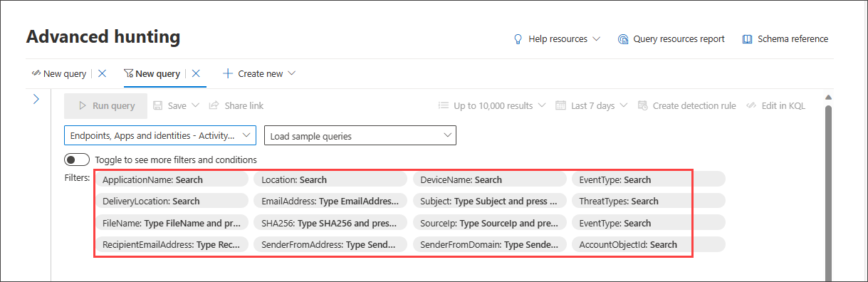Click the Save disk icon

[x=158, y=105]
